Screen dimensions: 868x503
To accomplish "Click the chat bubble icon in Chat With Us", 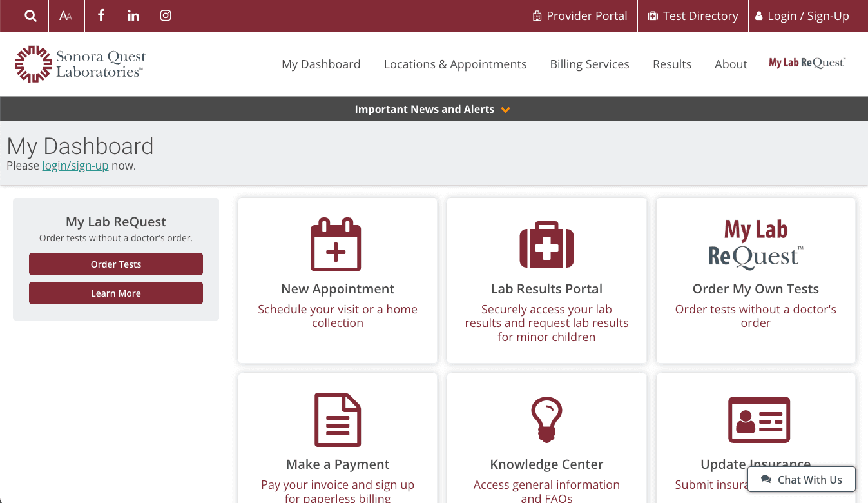I will point(766,480).
